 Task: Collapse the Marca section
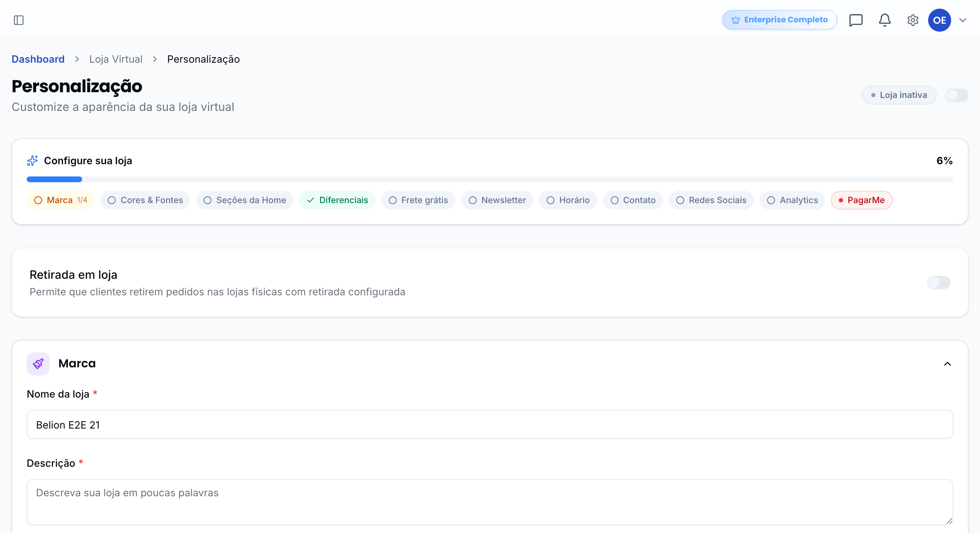pos(947,364)
